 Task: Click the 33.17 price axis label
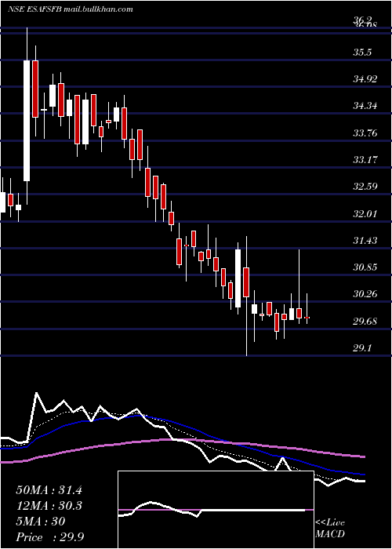(x=365, y=160)
